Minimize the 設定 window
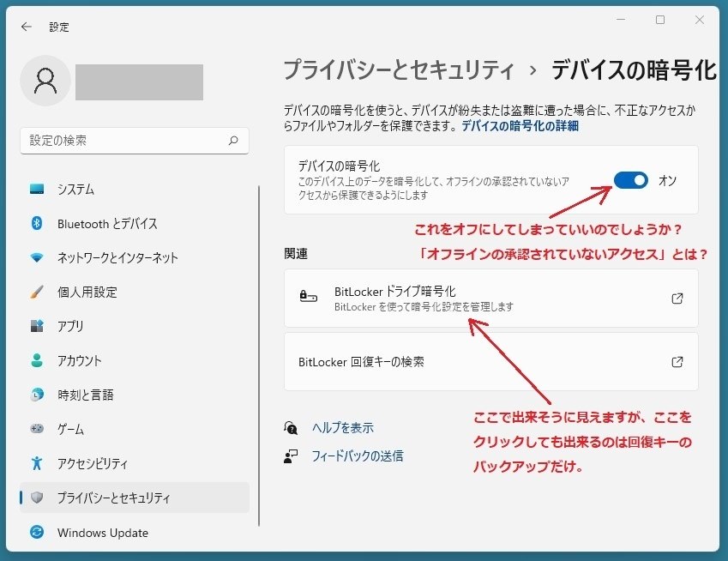This screenshot has width=728, height=561. pyautogui.click(x=621, y=20)
